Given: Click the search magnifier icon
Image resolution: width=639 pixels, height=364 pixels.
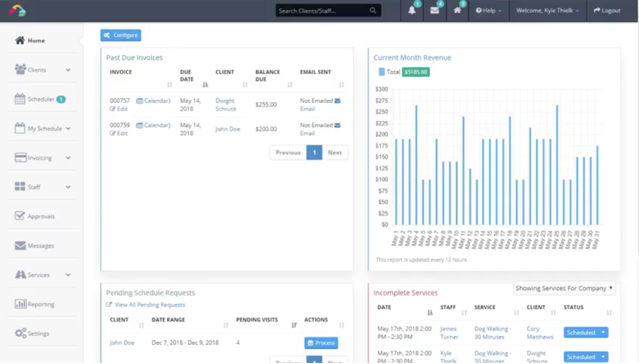Looking at the screenshot, I should pos(372,11).
